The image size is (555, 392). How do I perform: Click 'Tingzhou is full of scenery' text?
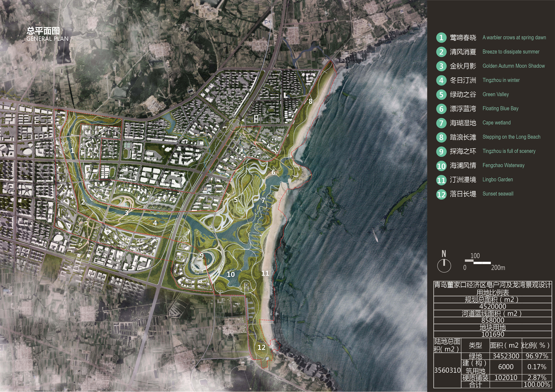point(509,151)
